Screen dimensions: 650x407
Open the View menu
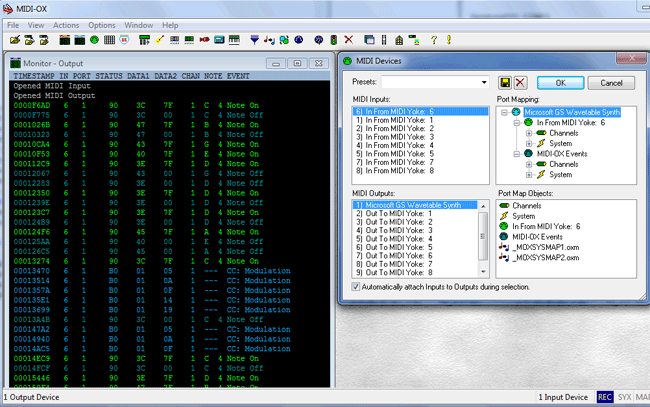(36, 25)
